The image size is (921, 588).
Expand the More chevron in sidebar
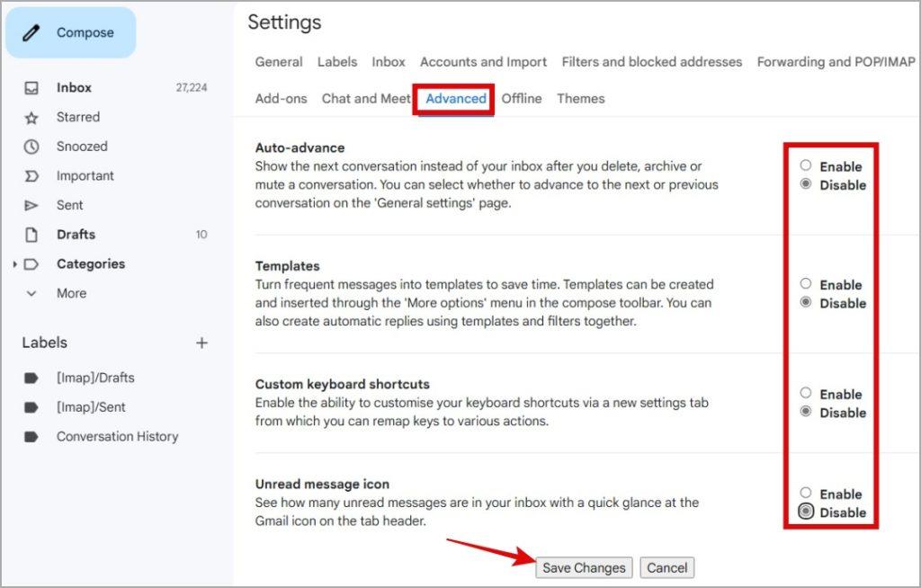pyautogui.click(x=31, y=293)
